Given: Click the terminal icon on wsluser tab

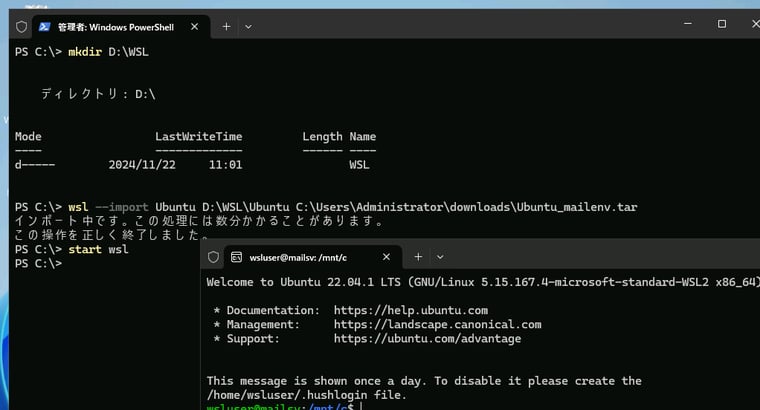Looking at the screenshot, I should [x=236, y=257].
